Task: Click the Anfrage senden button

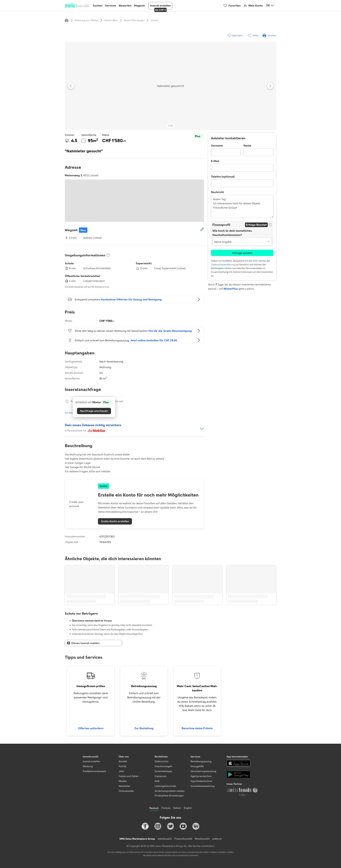Action: 242,253
